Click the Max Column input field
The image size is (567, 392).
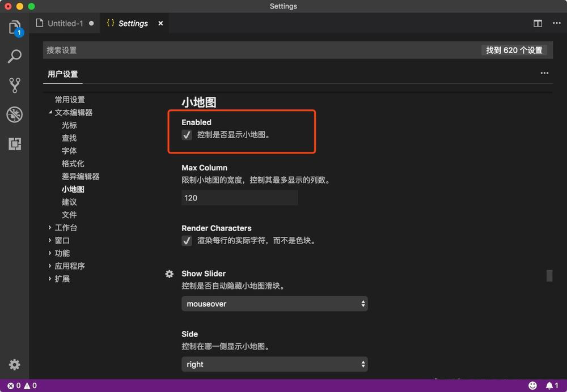(x=239, y=198)
